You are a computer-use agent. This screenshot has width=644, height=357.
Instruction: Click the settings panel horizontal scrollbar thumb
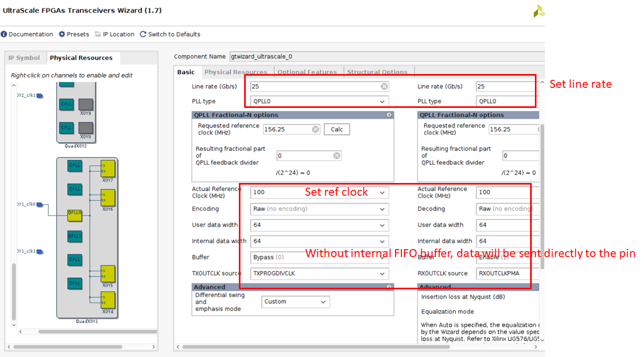(316, 347)
